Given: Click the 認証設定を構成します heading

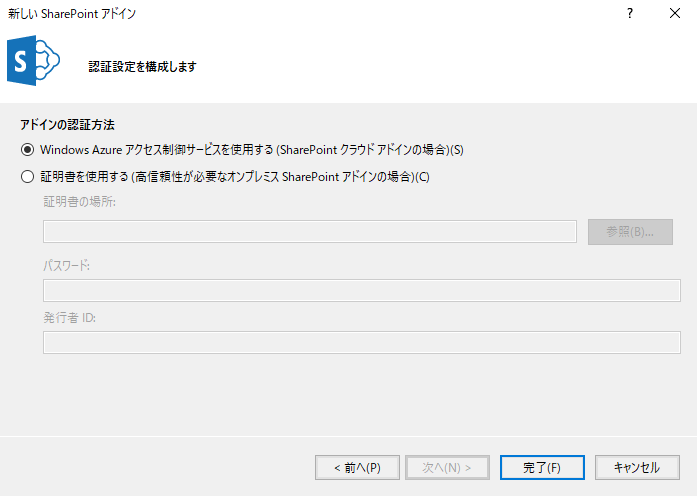Looking at the screenshot, I should click(142, 67).
